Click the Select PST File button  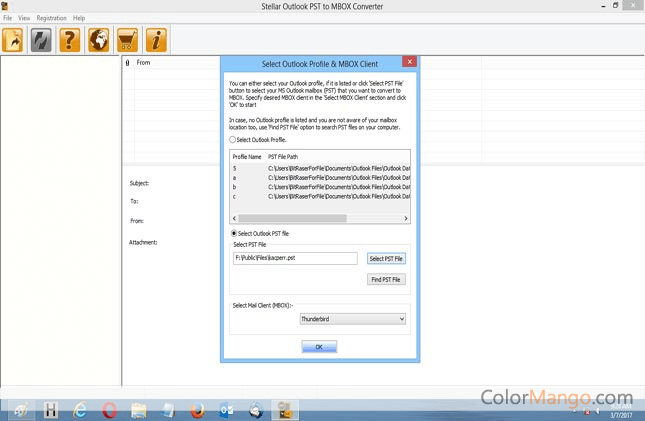point(386,259)
